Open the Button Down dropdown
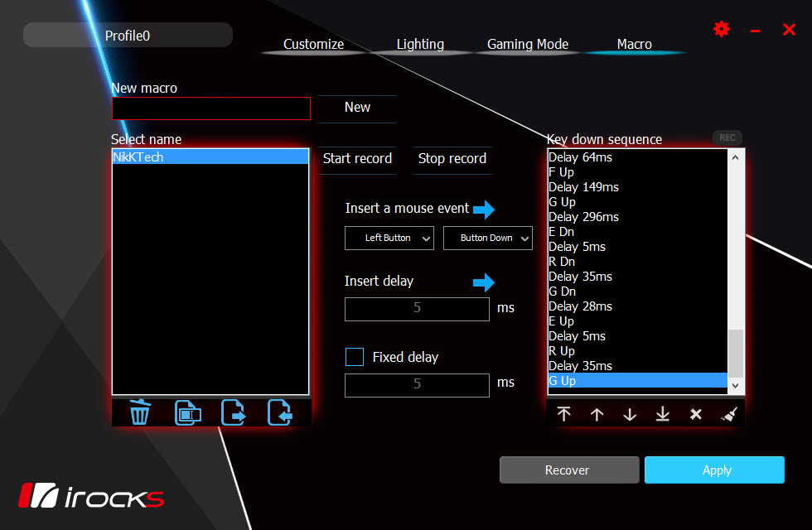Viewport: 812px width, 530px height. (488, 238)
